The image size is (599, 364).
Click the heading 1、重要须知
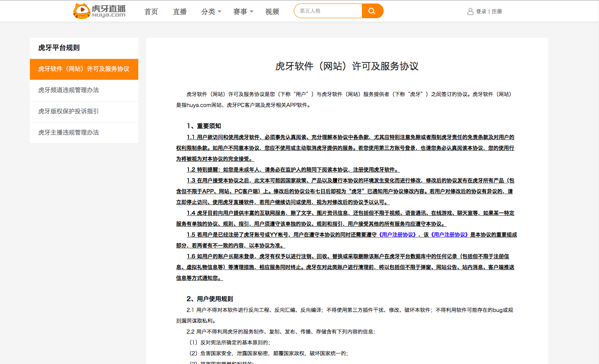tap(204, 126)
